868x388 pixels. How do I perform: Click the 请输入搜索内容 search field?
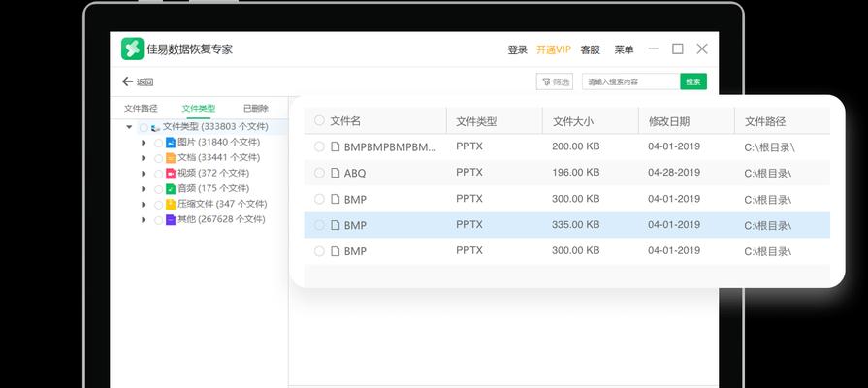click(x=631, y=81)
